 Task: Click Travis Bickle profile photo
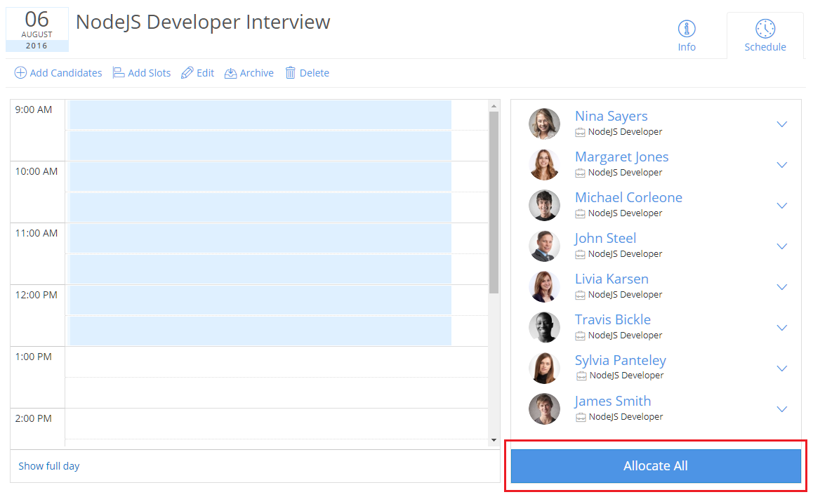(544, 327)
